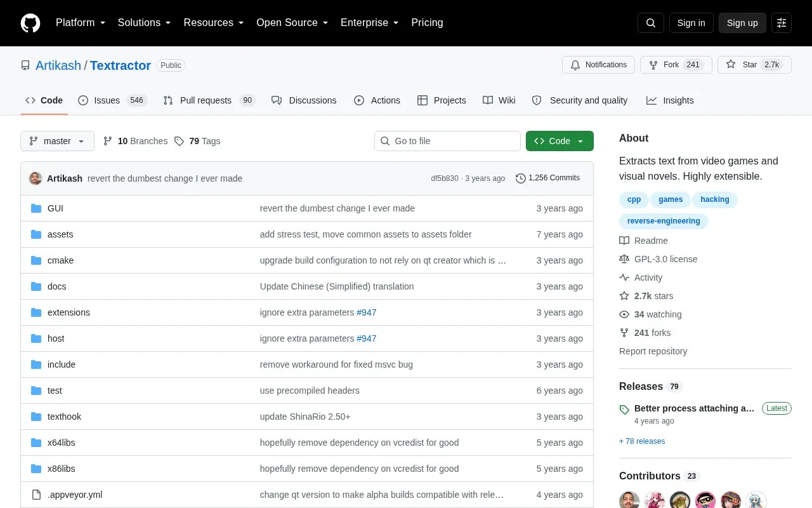Go to the GitHub homepage logo
The image size is (812, 508).
tap(30, 23)
